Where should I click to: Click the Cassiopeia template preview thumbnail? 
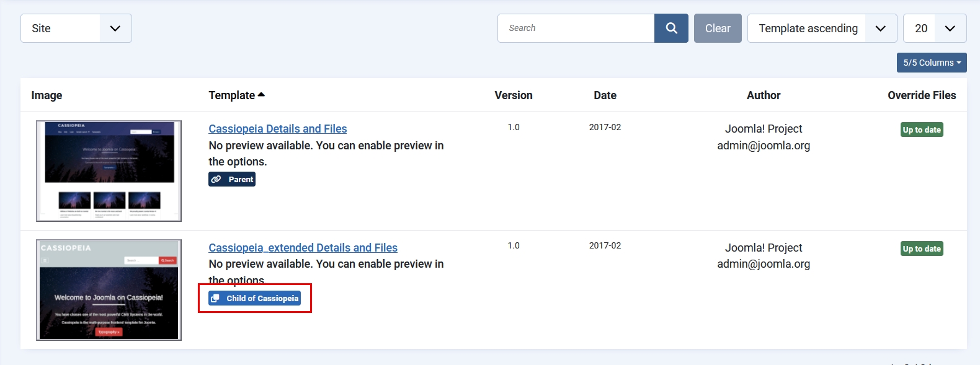(x=109, y=171)
